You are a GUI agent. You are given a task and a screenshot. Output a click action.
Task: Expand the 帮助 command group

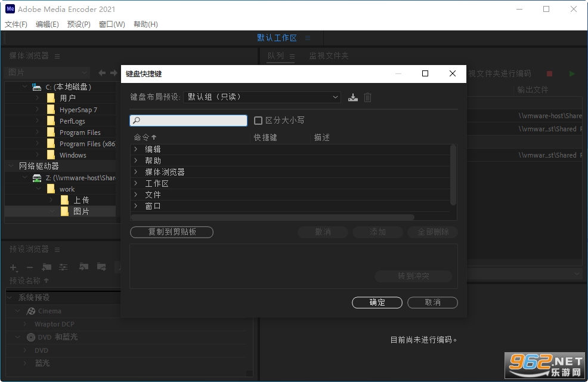[x=136, y=161]
